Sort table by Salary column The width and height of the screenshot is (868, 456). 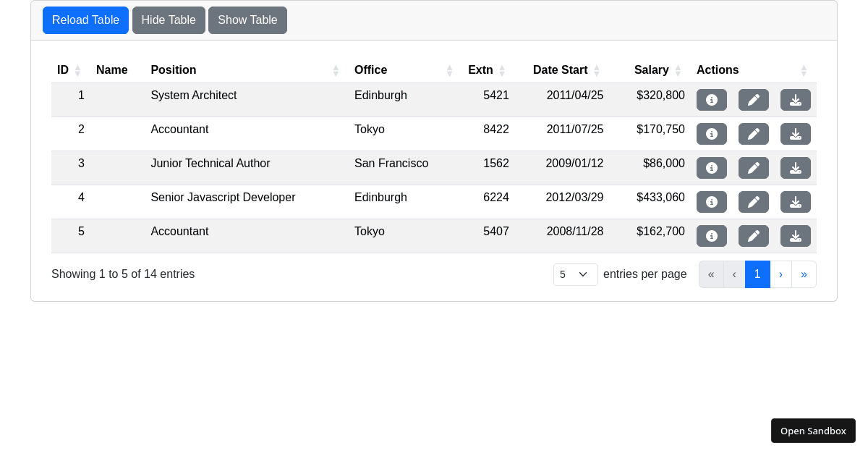click(650, 70)
